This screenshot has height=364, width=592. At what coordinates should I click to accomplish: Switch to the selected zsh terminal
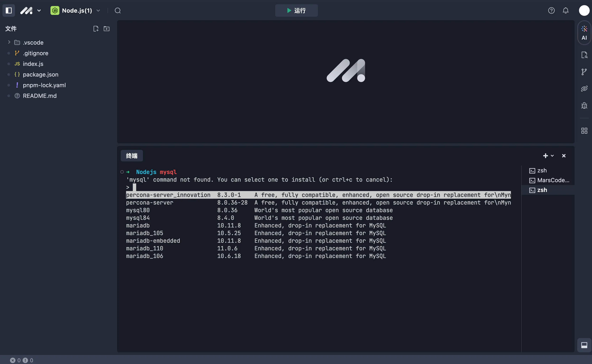pos(548,190)
